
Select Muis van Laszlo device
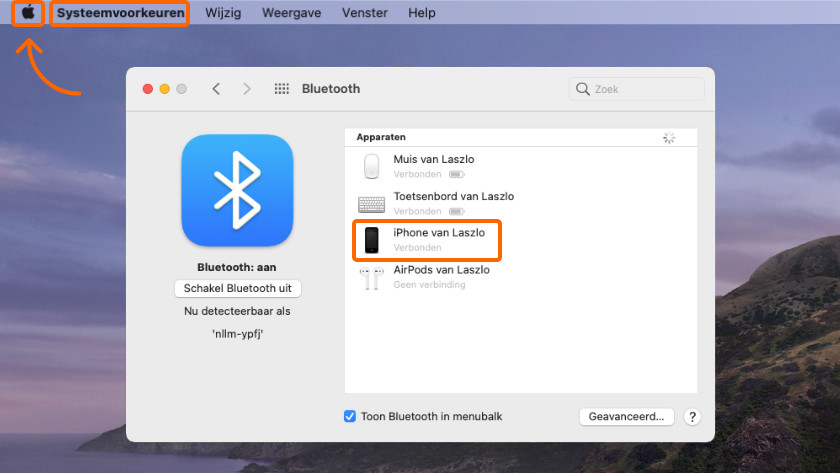[x=521, y=166]
